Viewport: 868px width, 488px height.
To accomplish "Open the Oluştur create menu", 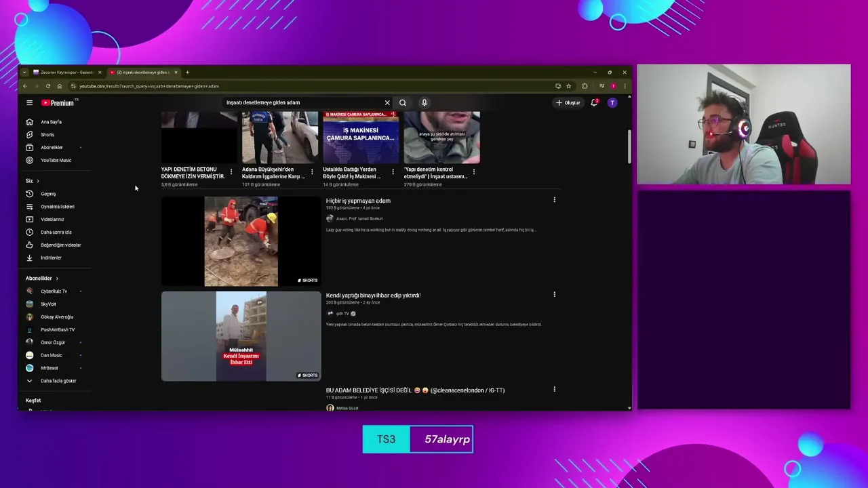I will click(568, 103).
